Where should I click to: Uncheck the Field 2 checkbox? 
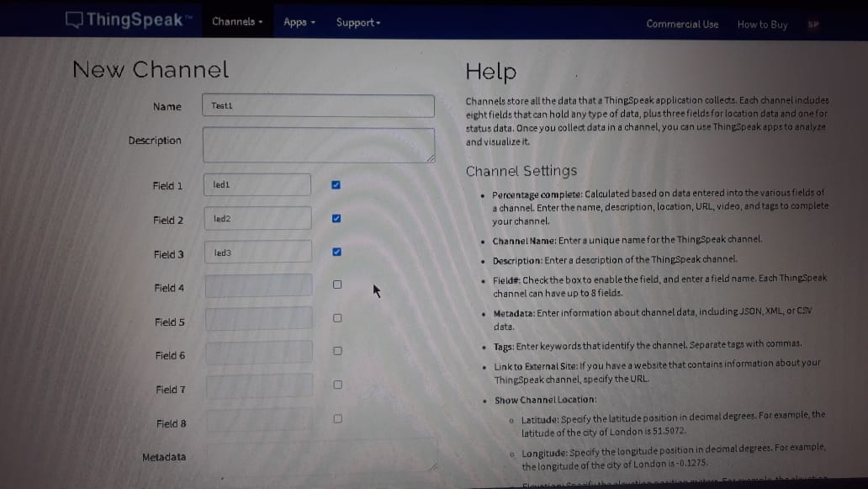(x=336, y=218)
